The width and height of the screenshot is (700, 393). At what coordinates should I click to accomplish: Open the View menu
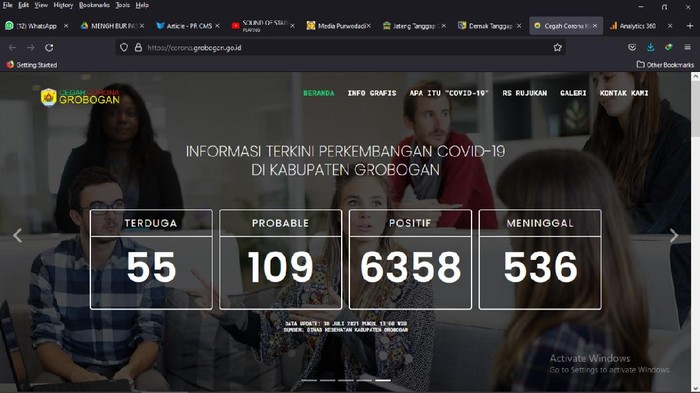click(x=41, y=5)
